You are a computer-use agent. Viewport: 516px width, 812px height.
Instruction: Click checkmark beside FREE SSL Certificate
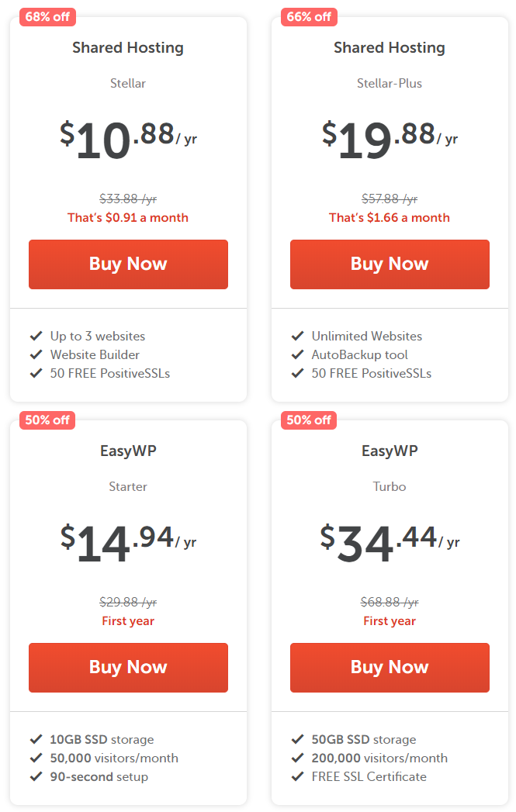pyautogui.click(x=297, y=777)
